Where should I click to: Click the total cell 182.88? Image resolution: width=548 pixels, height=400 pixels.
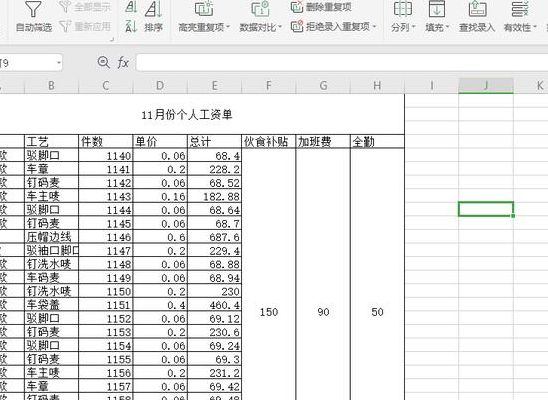click(x=215, y=196)
